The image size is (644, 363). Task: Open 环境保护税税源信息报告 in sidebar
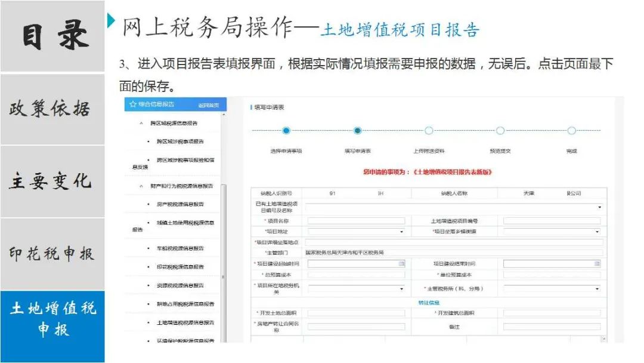(185, 340)
